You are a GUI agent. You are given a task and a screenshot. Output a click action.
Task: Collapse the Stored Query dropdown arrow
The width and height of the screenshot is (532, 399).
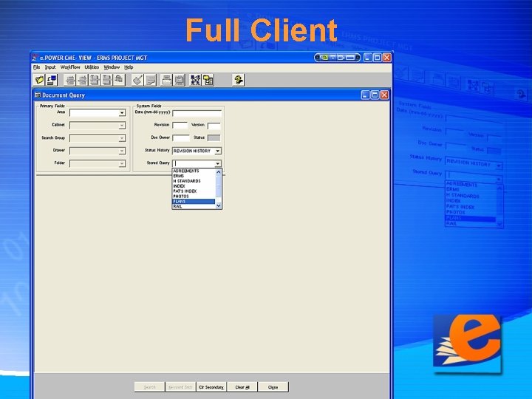[x=218, y=163]
